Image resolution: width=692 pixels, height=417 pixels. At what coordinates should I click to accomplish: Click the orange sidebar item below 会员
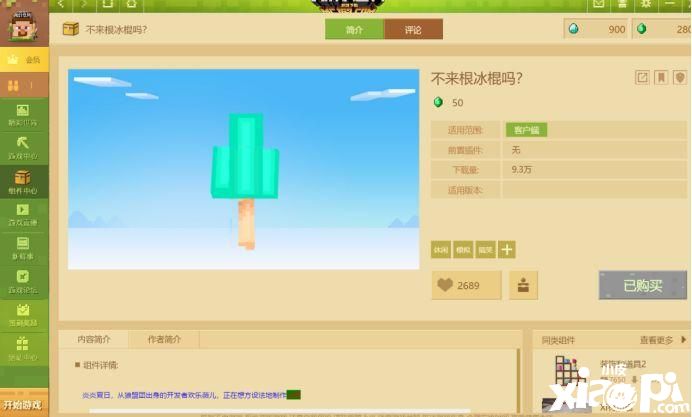coord(24,85)
